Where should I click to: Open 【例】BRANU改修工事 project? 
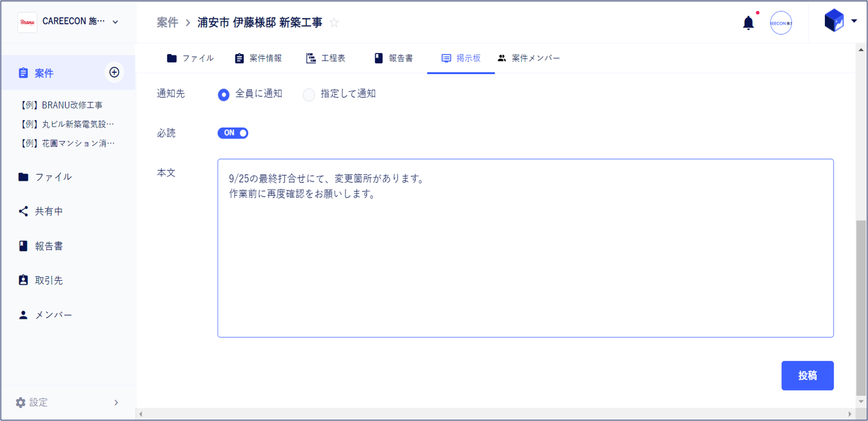(61, 105)
